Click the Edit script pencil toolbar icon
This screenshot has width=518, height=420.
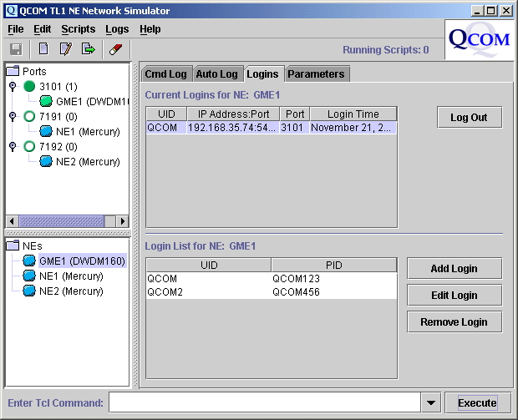pyautogui.click(x=66, y=49)
